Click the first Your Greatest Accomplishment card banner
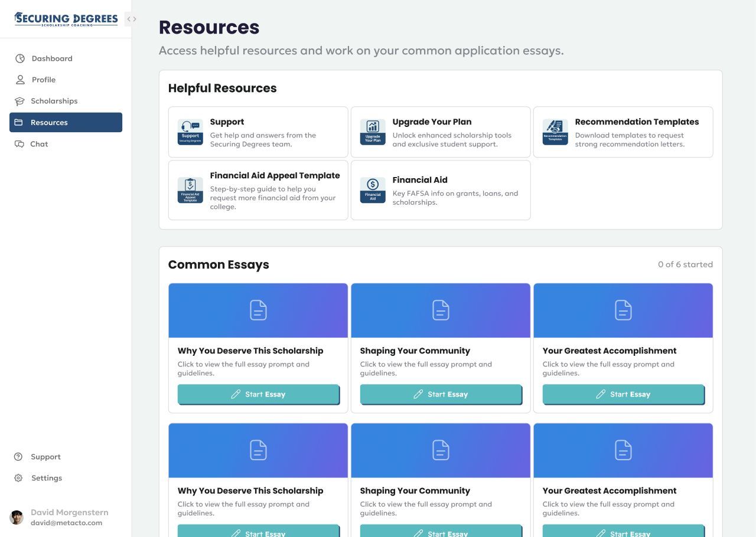This screenshot has height=537, width=756. pos(623,310)
